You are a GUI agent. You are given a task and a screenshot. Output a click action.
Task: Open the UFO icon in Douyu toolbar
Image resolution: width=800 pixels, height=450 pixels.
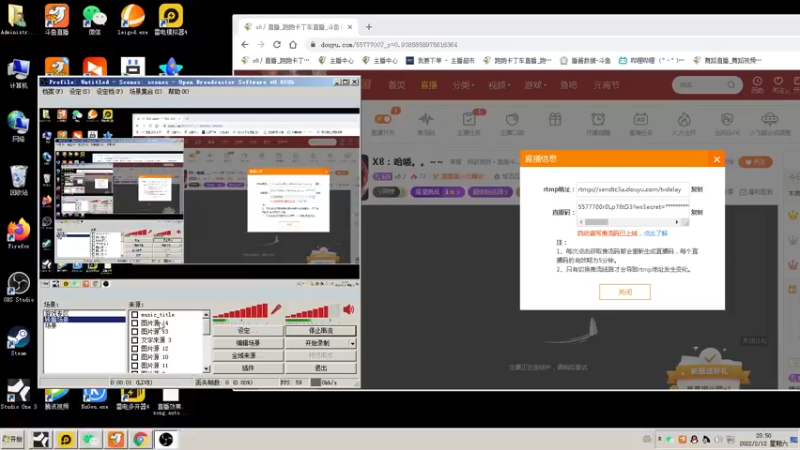click(x=769, y=123)
